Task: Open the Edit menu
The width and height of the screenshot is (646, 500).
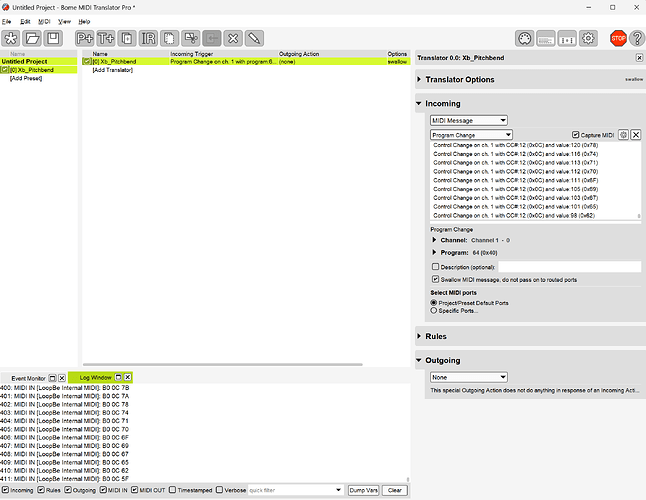Action: pos(25,21)
